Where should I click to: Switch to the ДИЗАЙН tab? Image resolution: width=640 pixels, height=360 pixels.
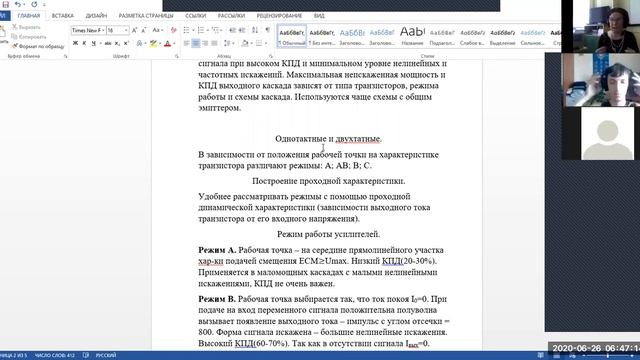(x=96, y=16)
